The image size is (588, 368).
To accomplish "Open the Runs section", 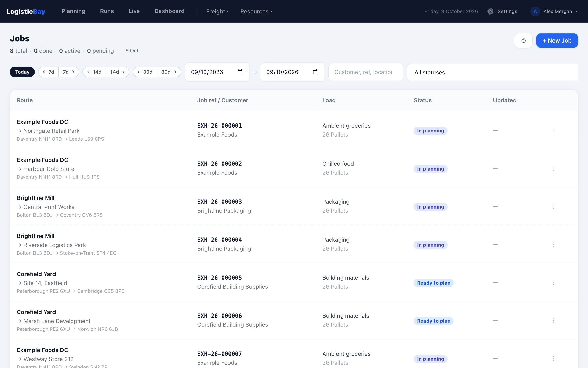I will [107, 11].
